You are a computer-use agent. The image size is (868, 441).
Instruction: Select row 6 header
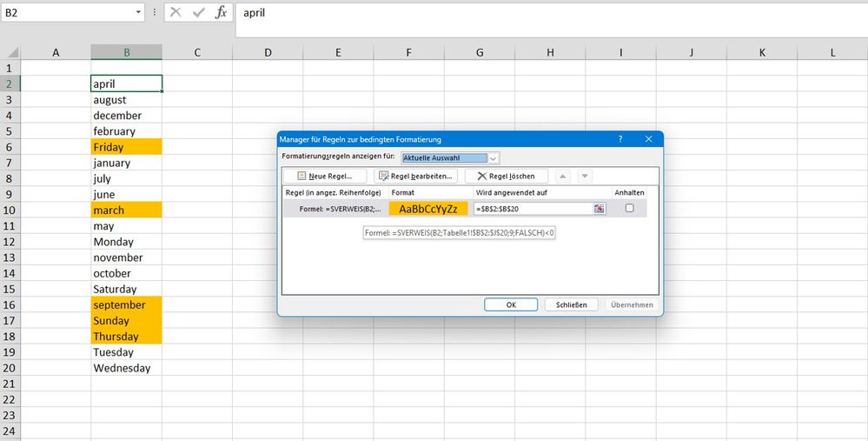pos(10,147)
